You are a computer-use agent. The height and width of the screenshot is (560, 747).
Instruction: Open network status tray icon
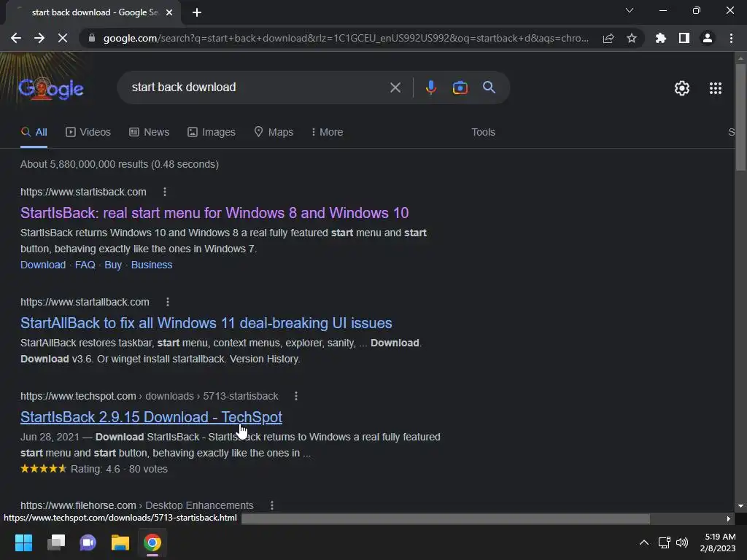[664, 542]
